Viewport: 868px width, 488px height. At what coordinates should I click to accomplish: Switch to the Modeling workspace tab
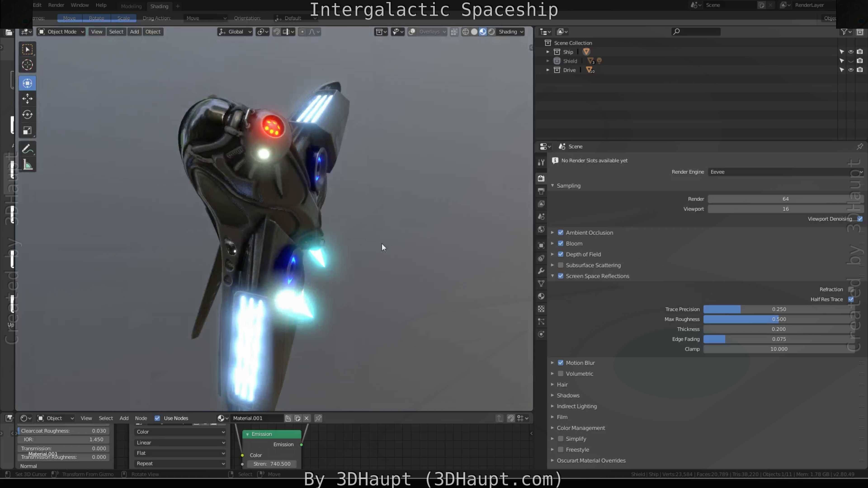131,6
